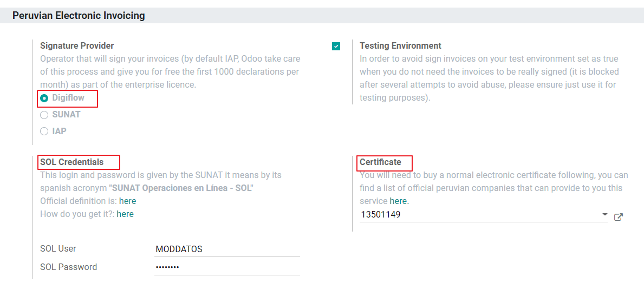Open the Certificate external link icon
The height and width of the screenshot is (303, 644).
click(x=619, y=217)
